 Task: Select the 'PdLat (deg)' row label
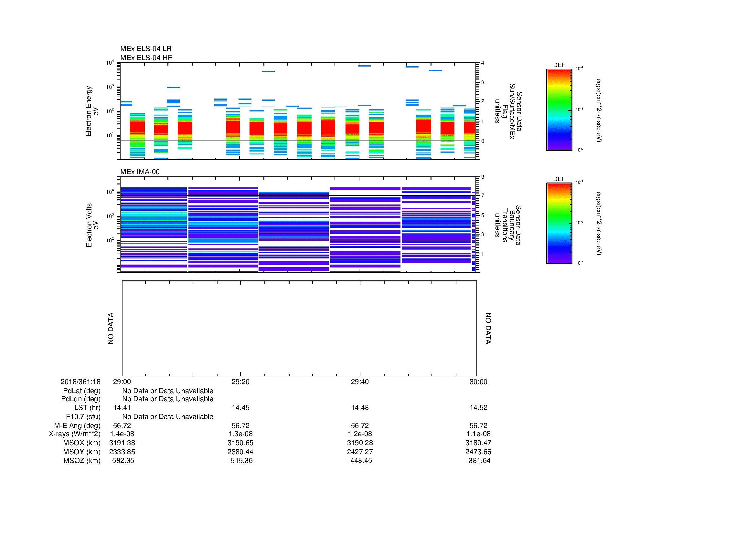(x=82, y=391)
